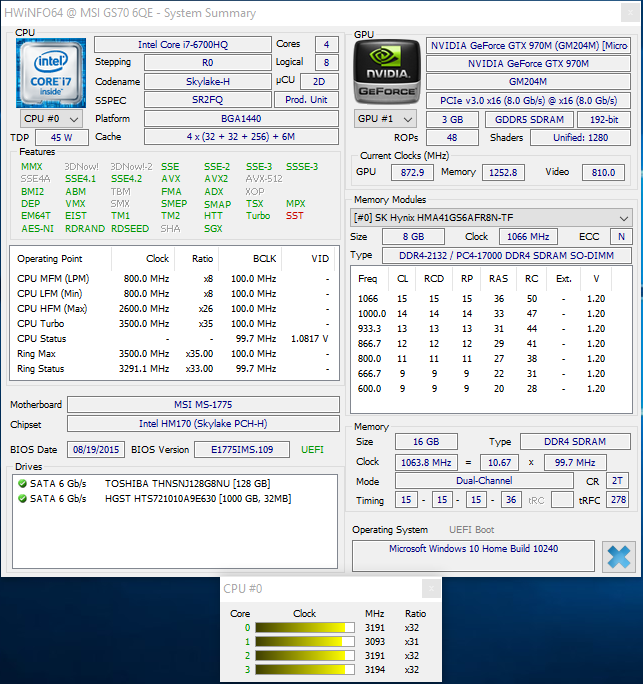The height and width of the screenshot is (684, 643).
Task: Select the TOSHIBA THNSNJ128G8NU drive entry
Action: click(x=174, y=483)
